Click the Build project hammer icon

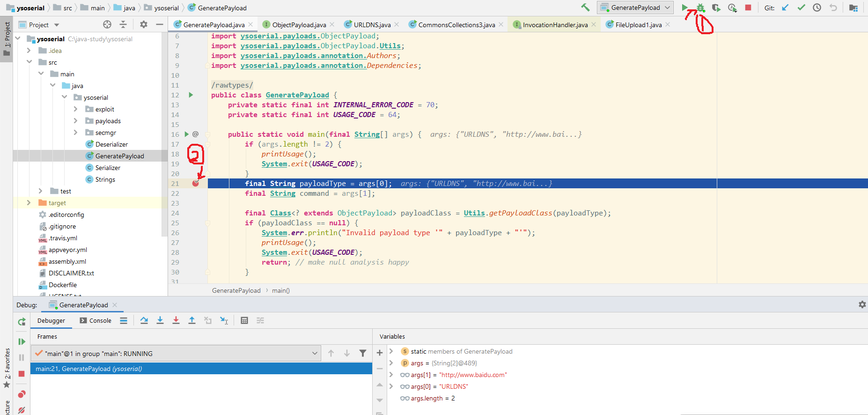pos(585,7)
